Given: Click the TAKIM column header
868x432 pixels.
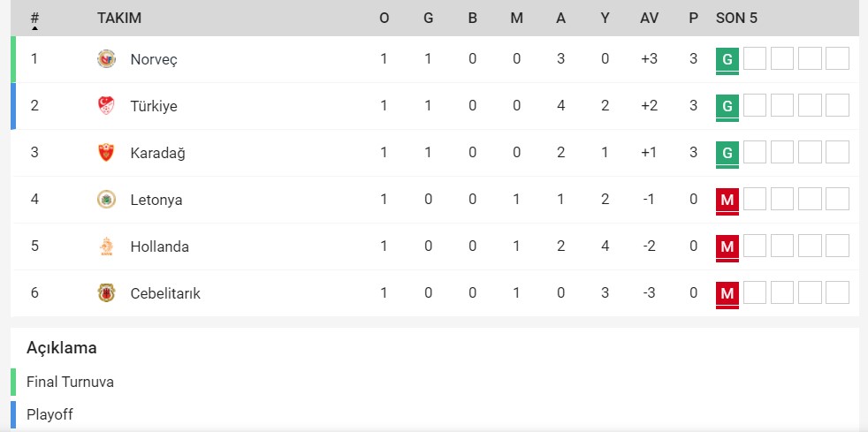Looking at the screenshot, I should coord(119,18).
